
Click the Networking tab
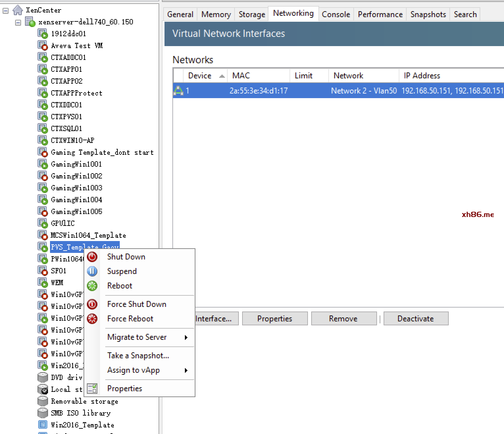(x=293, y=14)
